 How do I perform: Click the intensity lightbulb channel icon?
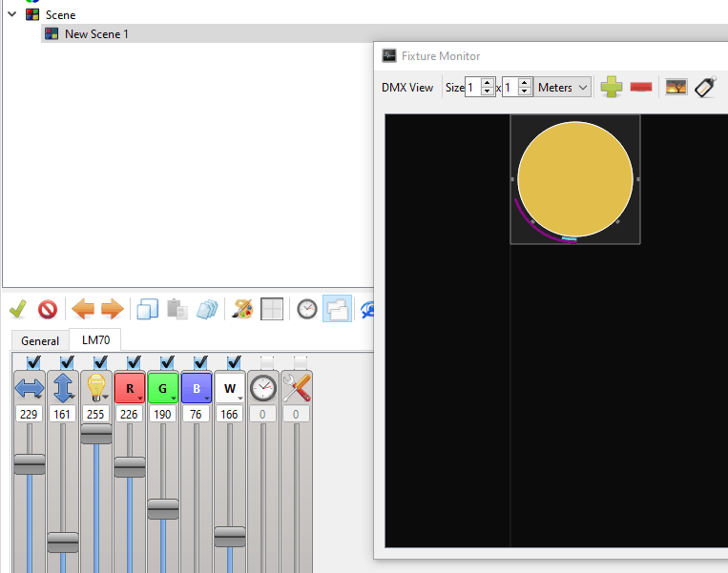(x=96, y=388)
